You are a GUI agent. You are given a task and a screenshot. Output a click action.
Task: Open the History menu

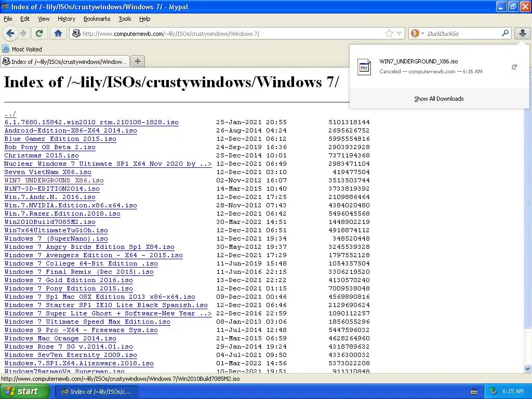(66, 19)
